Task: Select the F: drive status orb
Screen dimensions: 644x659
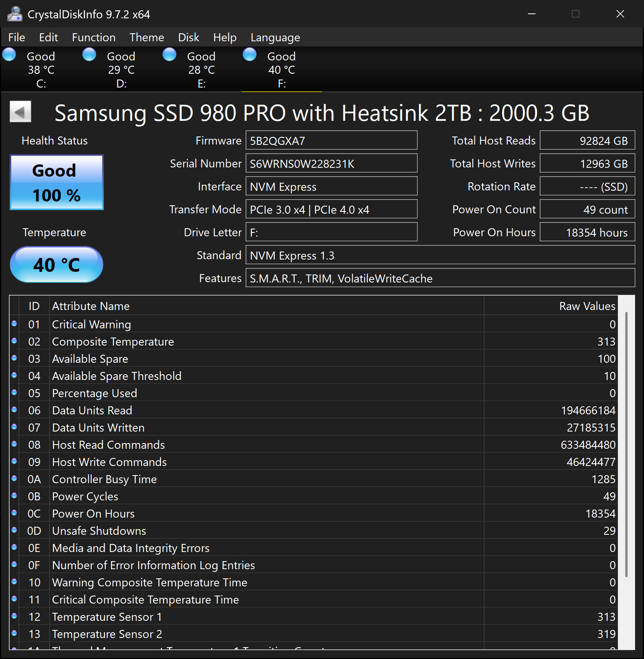Action: (250, 54)
